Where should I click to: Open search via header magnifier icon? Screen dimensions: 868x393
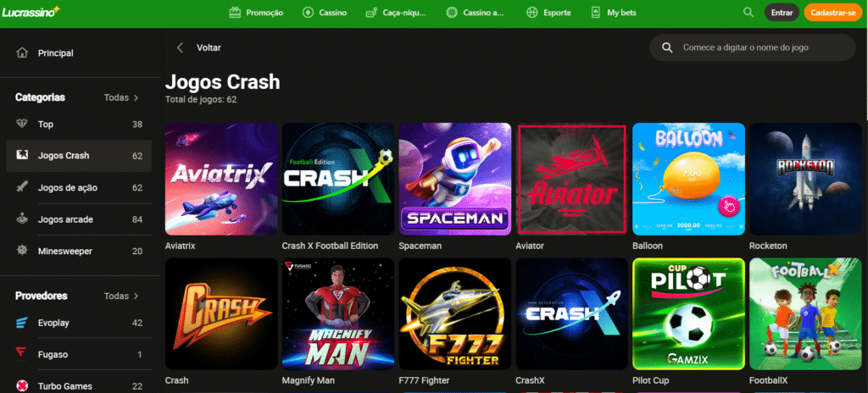[x=748, y=12]
